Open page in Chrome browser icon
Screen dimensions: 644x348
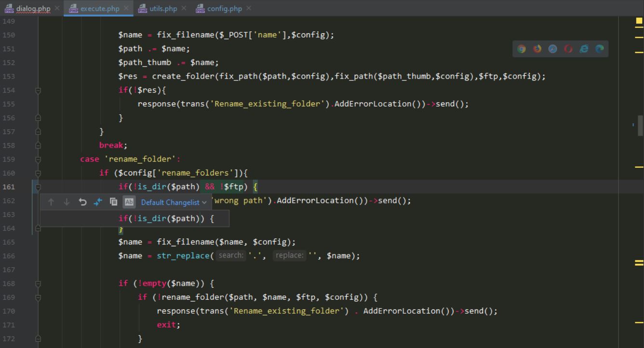coord(521,49)
